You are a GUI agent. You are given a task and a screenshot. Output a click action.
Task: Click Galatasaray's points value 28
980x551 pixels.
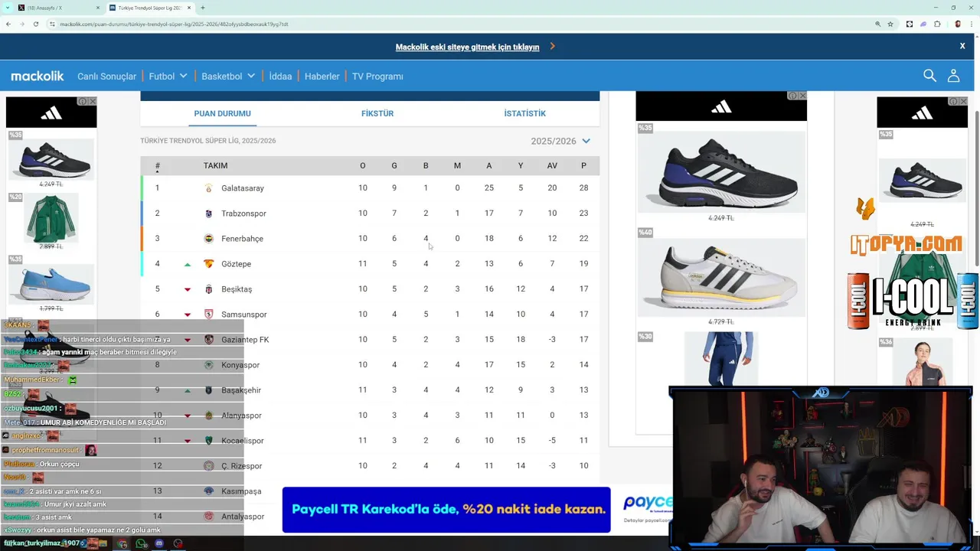pos(583,188)
